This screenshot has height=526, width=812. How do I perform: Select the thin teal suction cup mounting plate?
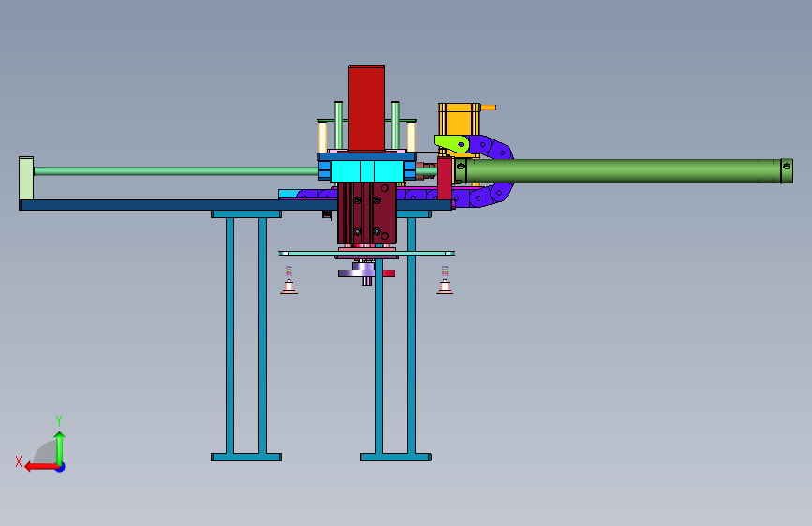[366, 253]
